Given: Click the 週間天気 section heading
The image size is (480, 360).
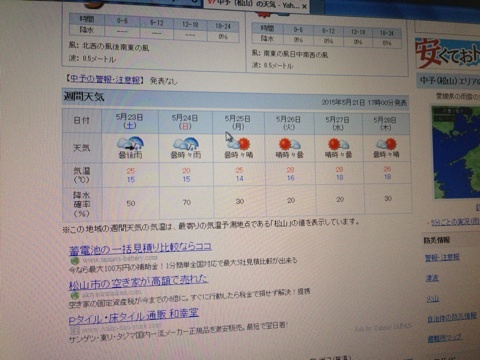Looking at the screenshot, I should tap(84, 97).
